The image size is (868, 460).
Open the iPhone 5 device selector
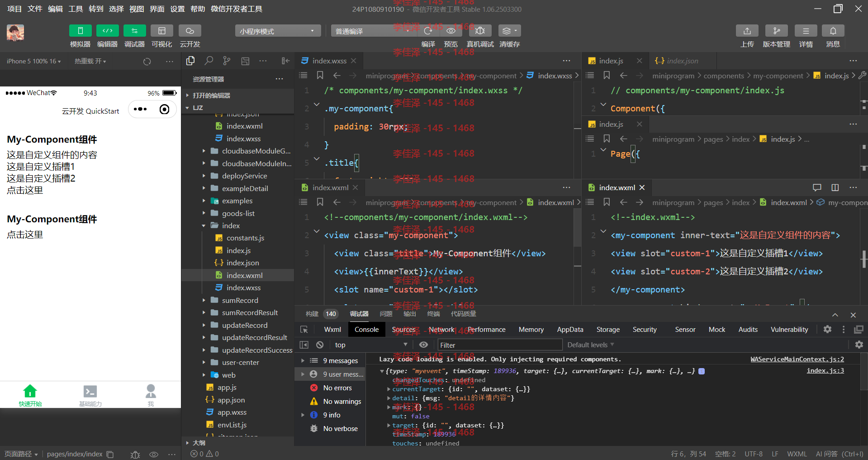[x=33, y=61]
